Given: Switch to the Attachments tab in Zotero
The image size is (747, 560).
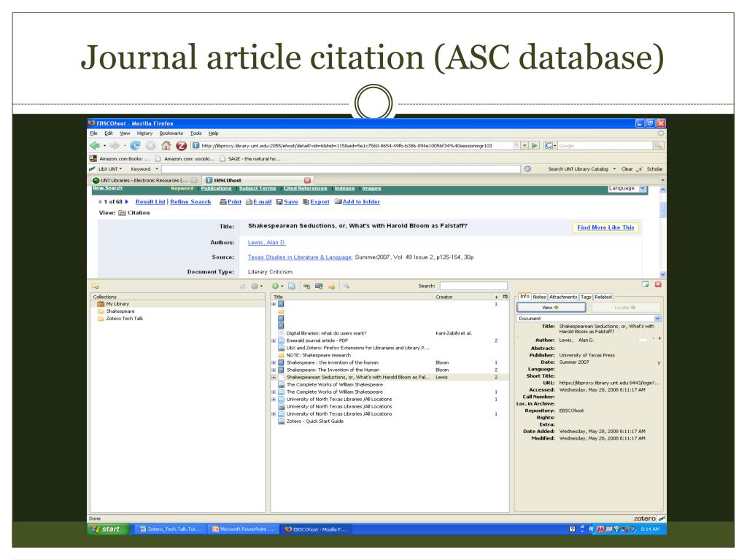Looking at the screenshot, I should pyautogui.click(x=563, y=297).
